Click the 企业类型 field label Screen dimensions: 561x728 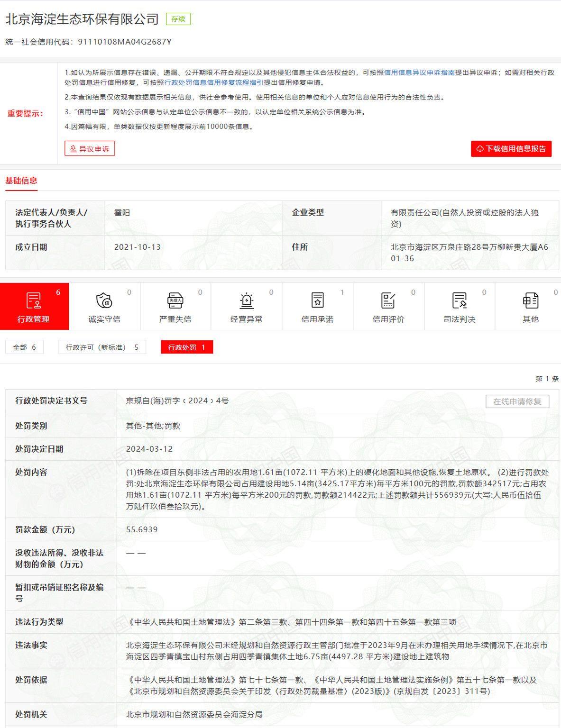coord(308,213)
